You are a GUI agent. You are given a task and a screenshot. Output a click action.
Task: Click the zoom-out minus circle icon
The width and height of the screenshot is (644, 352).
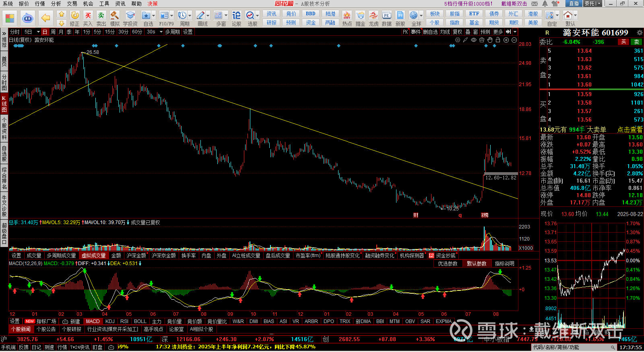tap(514, 40)
